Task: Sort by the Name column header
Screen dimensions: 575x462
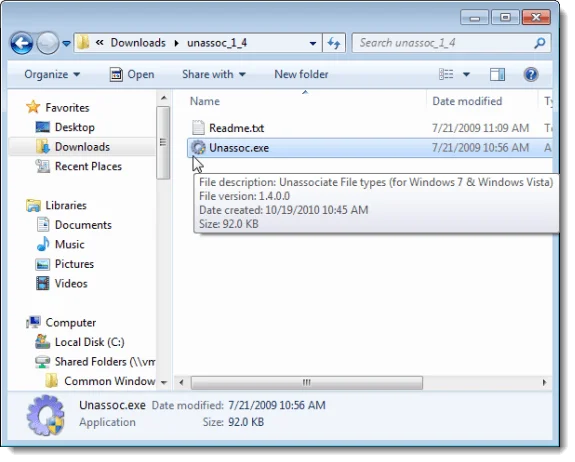Action: point(205,101)
